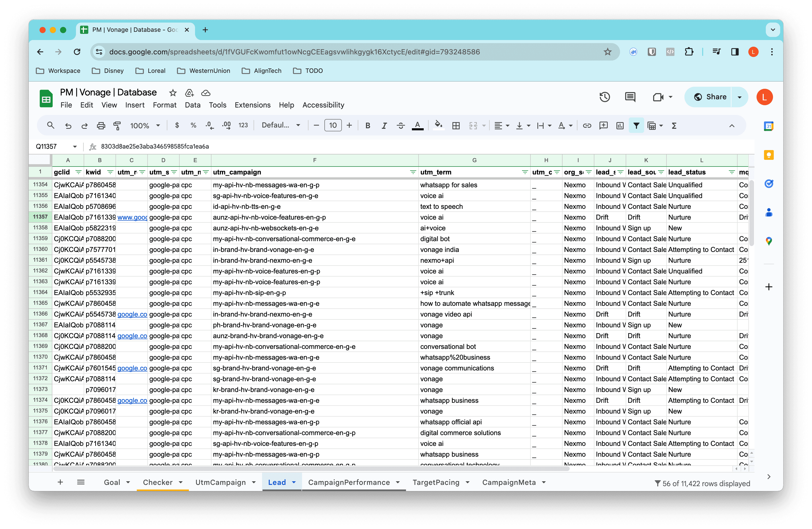Click the insert chart icon
Screen dimensions: 812x529
point(620,125)
